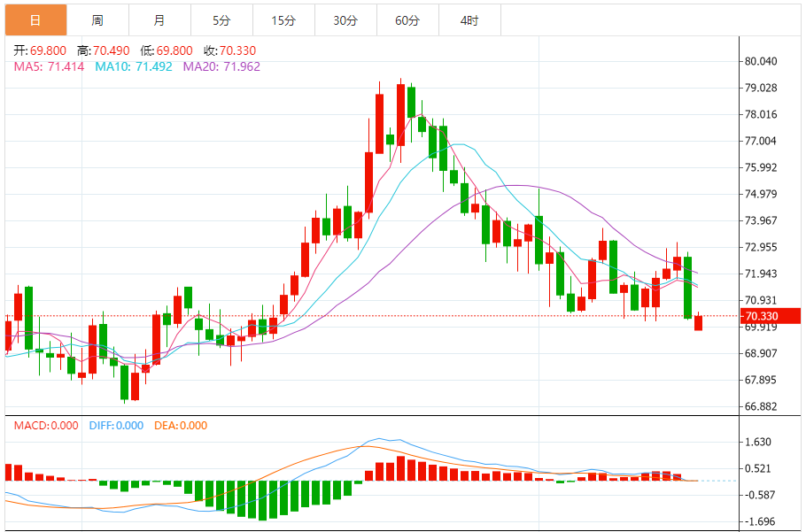Click the MA5 indicator label
Image resolution: width=806 pixels, height=532 pixels.
point(49,66)
